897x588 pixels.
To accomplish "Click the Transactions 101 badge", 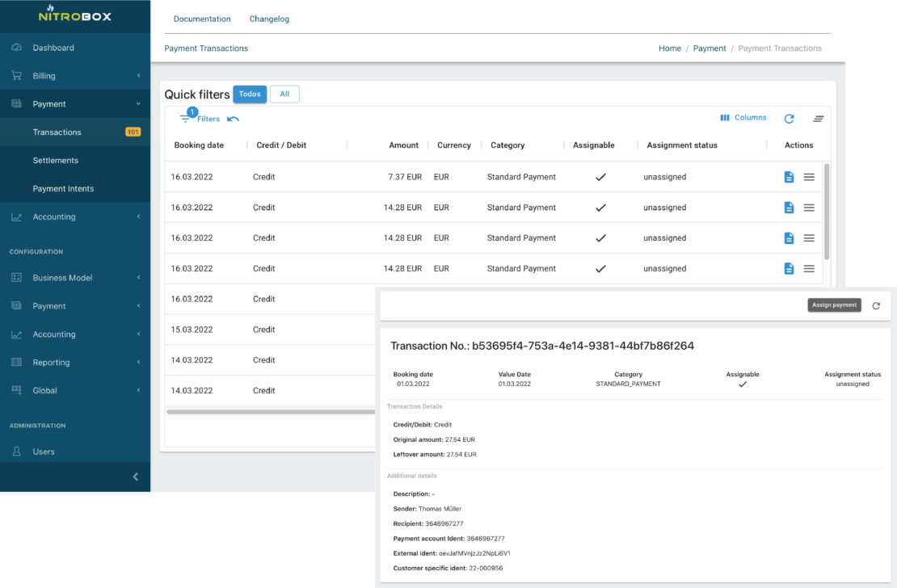I will point(133,132).
